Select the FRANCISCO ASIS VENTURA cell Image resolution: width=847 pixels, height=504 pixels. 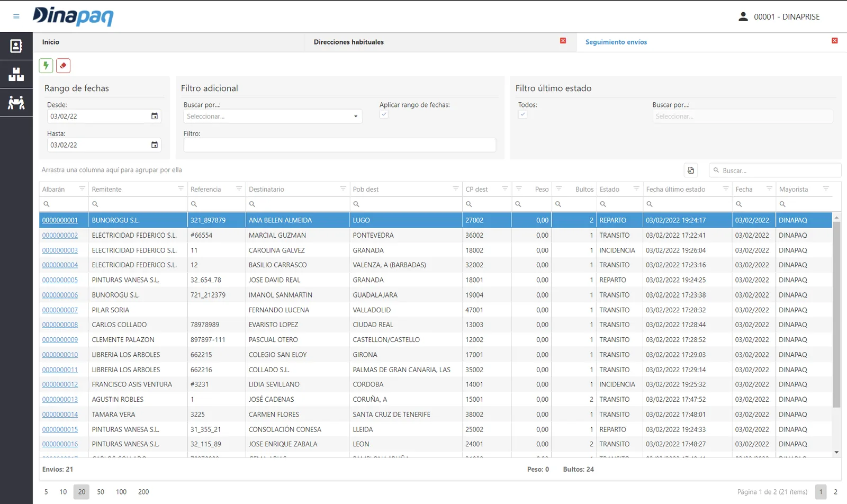[x=138, y=384]
